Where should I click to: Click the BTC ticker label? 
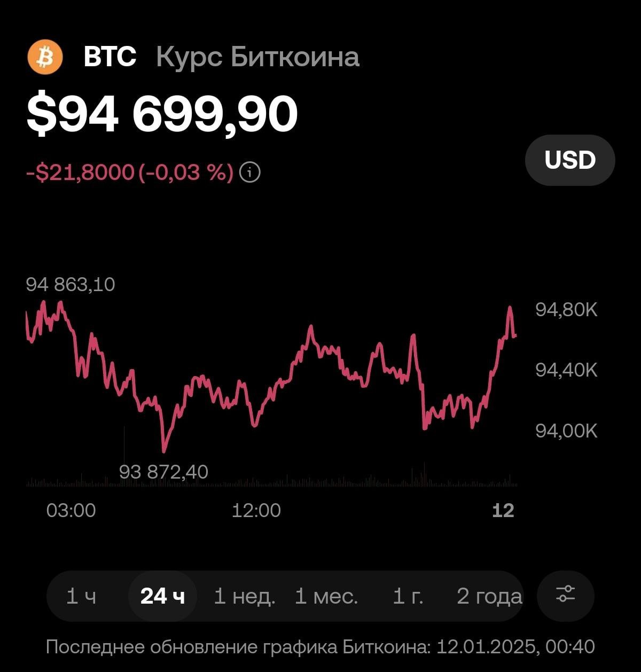(110, 57)
